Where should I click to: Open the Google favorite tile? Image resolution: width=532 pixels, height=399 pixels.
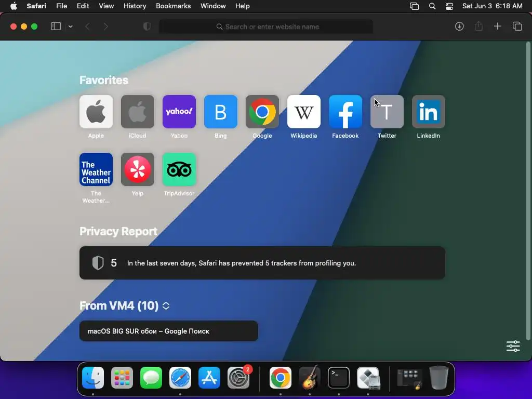pyautogui.click(x=262, y=112)
